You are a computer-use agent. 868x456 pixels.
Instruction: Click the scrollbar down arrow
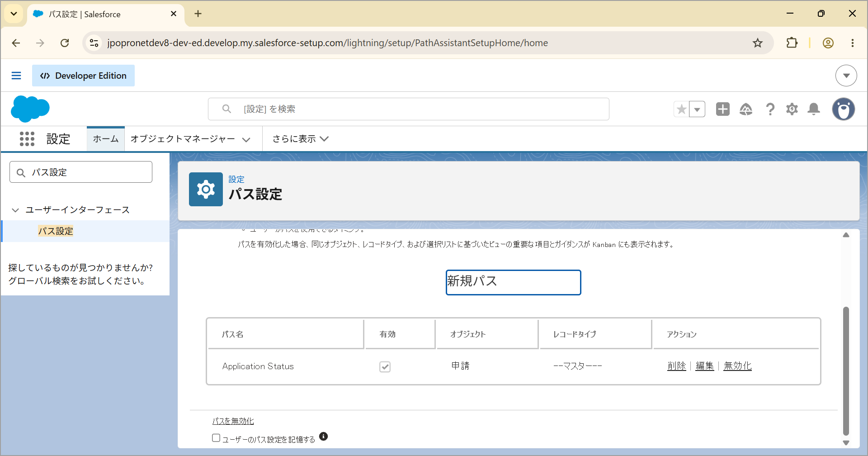[x=846, y=443]
